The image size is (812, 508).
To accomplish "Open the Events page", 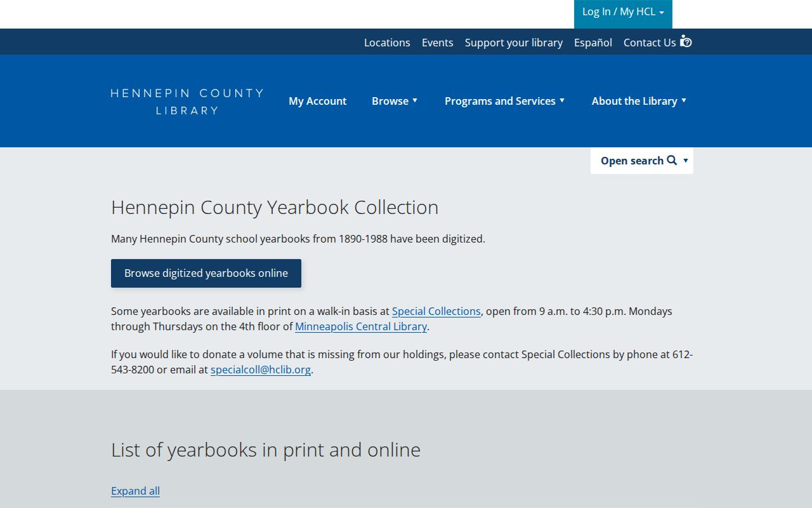I will pos(438,43).
